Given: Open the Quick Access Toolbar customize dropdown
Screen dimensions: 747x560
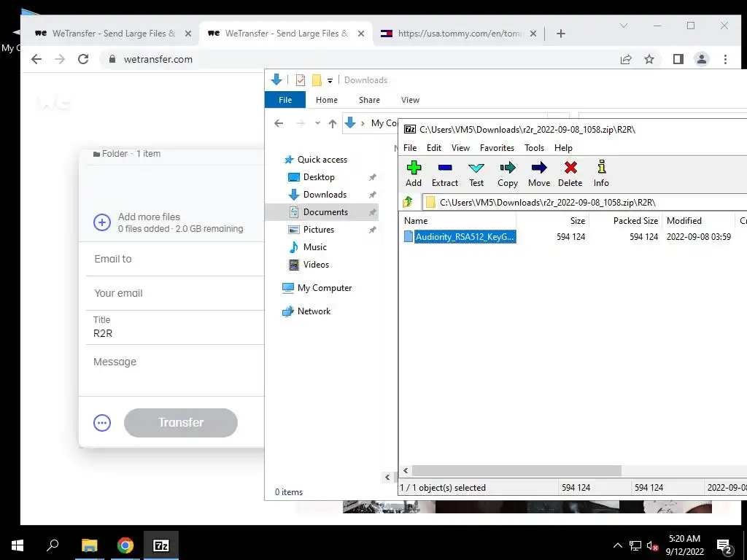Looking at the screenshot, I should [x=330, y=80].
